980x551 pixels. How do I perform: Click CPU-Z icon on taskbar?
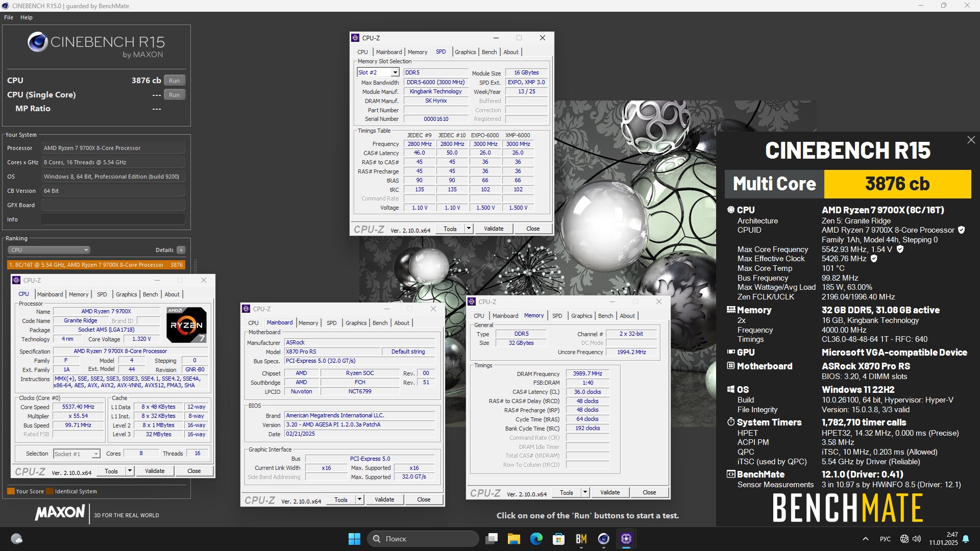point(626,539)
